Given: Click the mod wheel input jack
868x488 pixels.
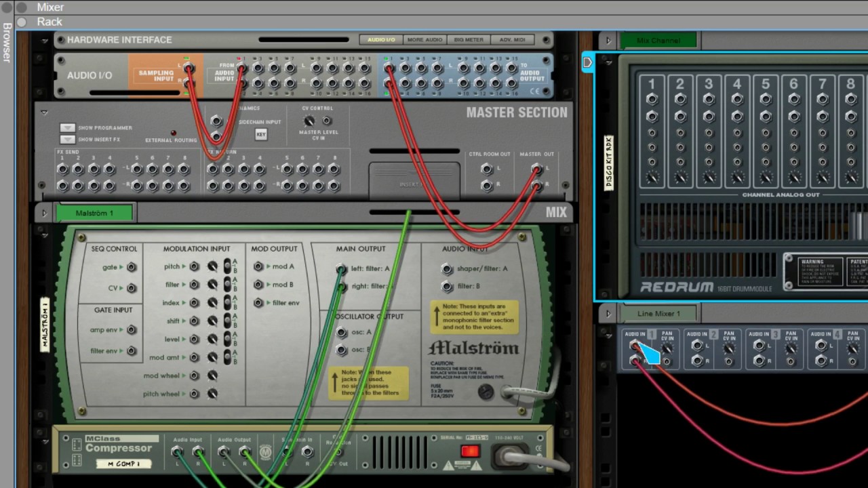Looking at the screenshot, I should (195, 375).
